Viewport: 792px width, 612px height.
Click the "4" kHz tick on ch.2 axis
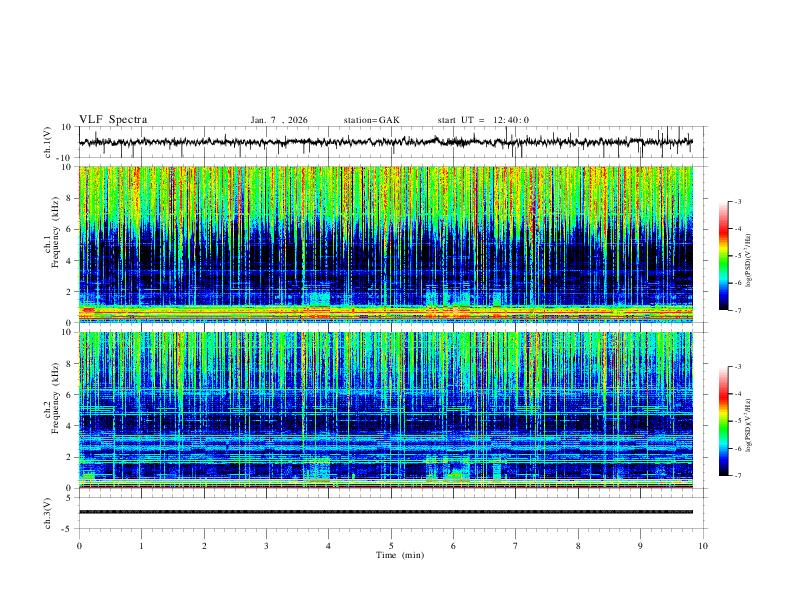tap(69, 426)
